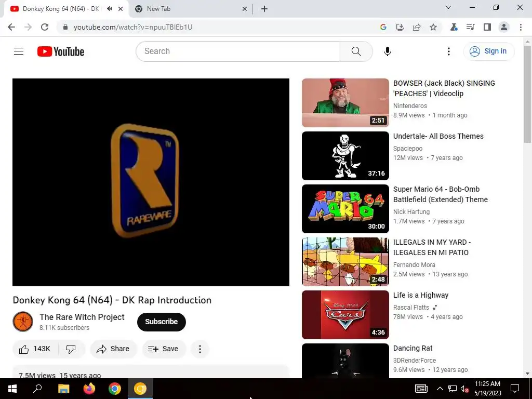The width and height of the screenshot is (532, 399).
Task: Open Bowser Peaches video thumbnail
Action: point(345,103)
